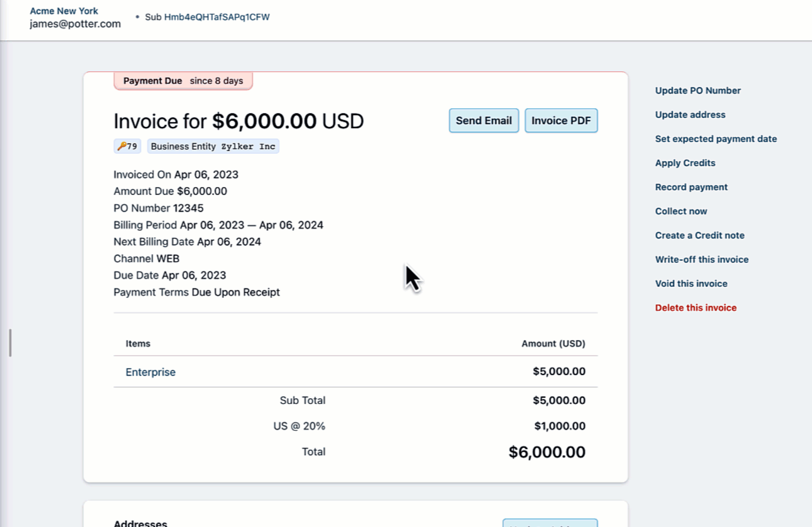This screenshot has height=527, width=812.
Task: Click Void this invoice
Action: point(691,284)
